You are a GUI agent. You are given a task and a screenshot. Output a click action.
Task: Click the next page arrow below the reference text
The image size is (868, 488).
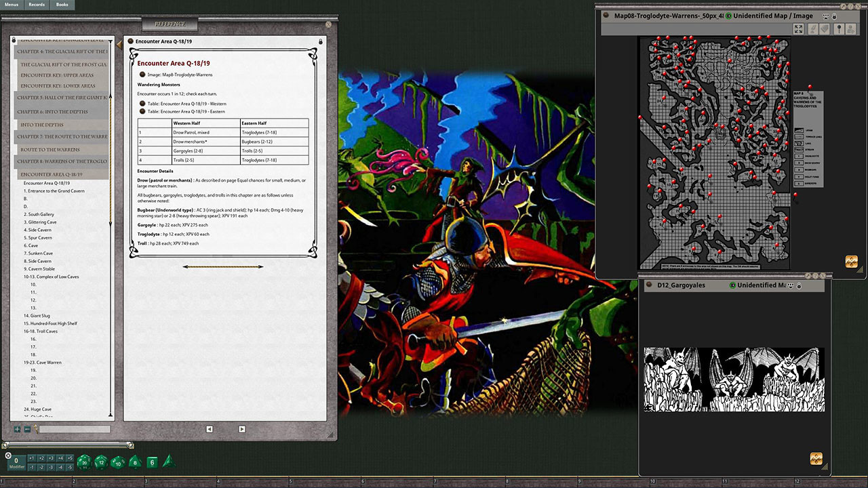click(242, 429)
